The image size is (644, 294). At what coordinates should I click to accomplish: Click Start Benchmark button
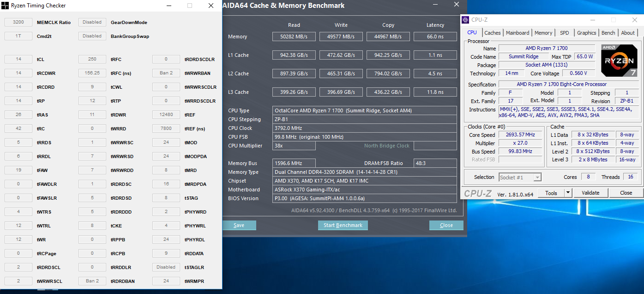click(343, 225)
